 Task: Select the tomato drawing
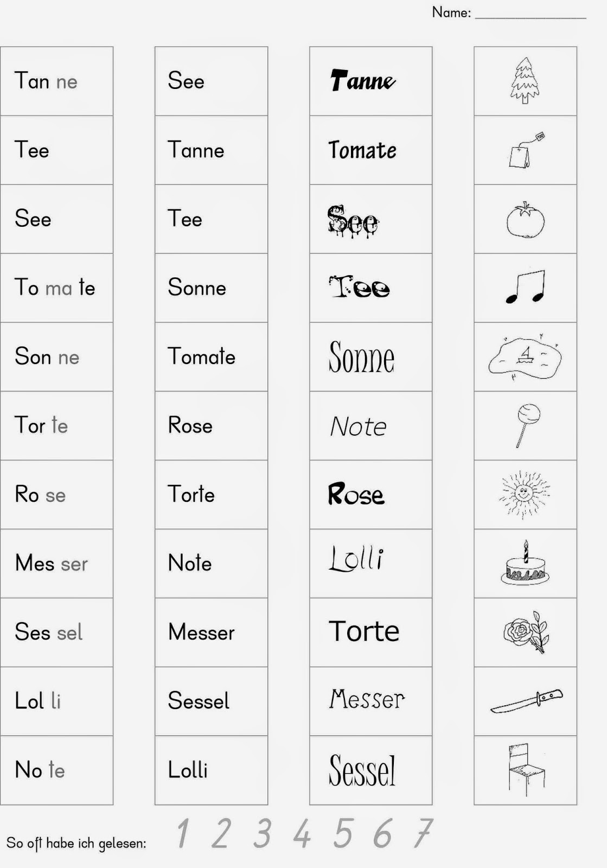tap(525, 219)
